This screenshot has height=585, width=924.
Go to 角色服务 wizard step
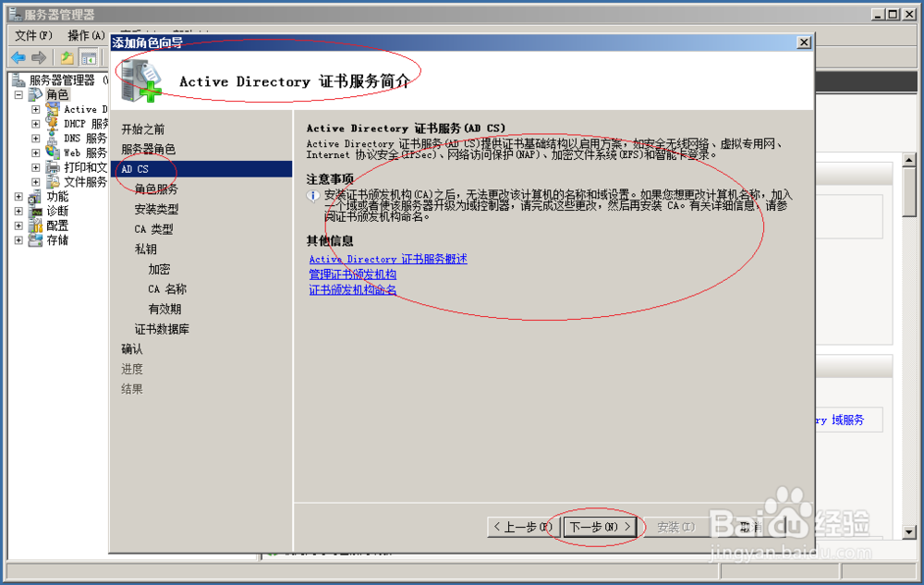coord(156,189)
